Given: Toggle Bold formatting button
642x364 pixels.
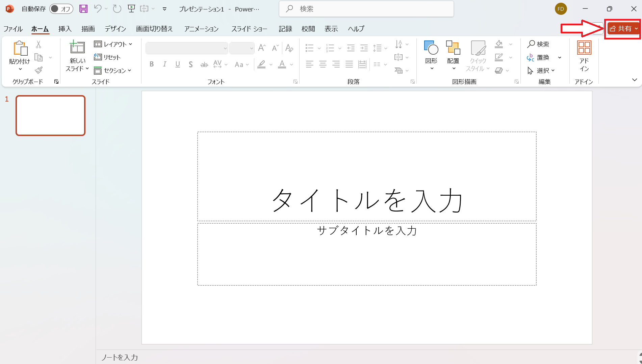Looking at the screenshot, I should (x=152, y=64).
